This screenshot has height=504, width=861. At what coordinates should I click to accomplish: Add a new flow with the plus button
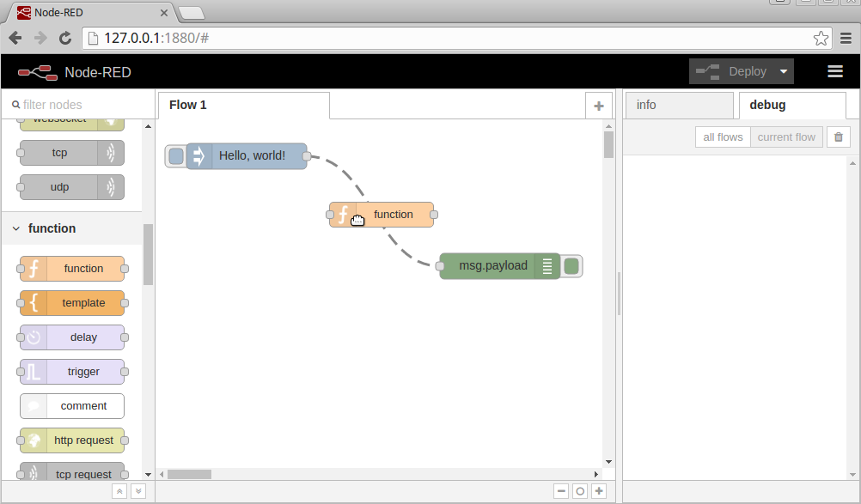click(598, 105)
